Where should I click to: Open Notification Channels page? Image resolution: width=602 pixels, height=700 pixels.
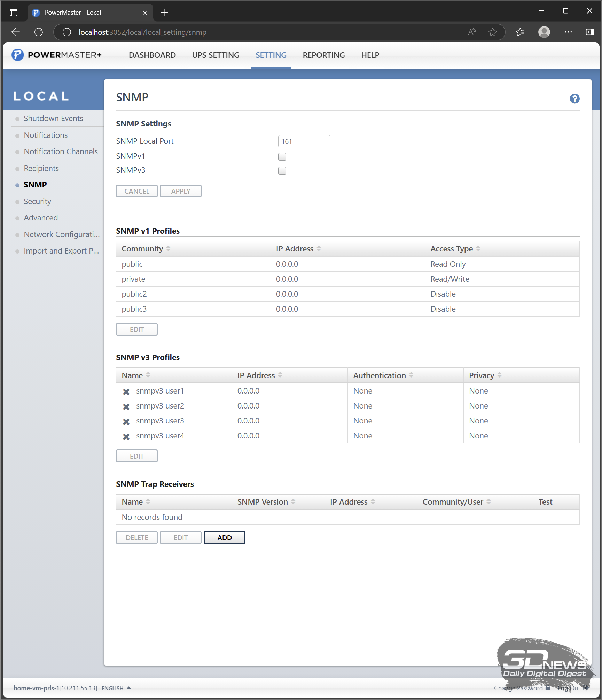tap(61, 151)
